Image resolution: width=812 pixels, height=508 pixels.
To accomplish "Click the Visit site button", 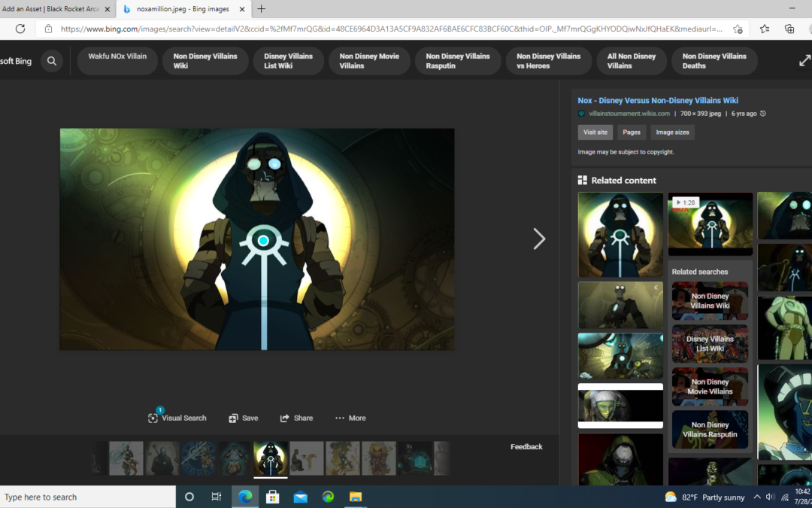I will 595,132.
